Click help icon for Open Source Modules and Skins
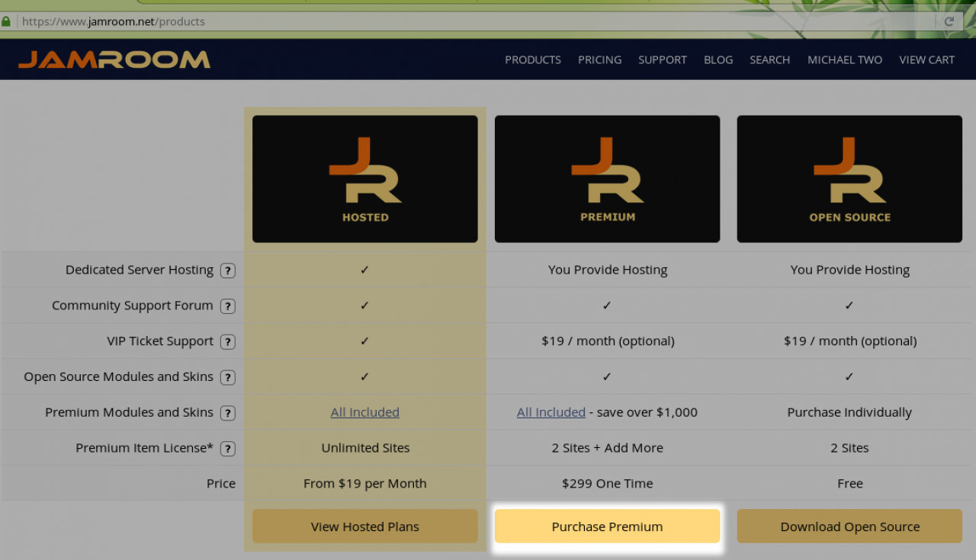976x560 pixels. 227,378
